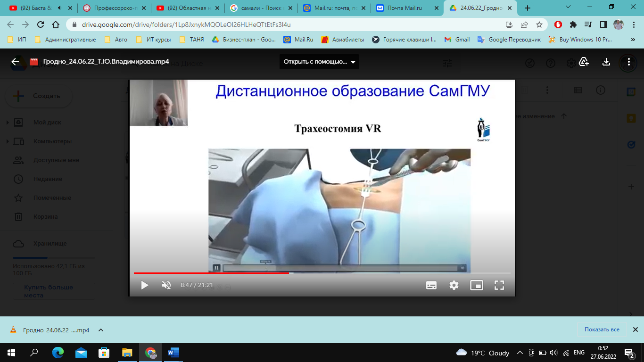The image size is (644, 362).
Task: Unmute the video player volume icon
Action: coord(166,285)
